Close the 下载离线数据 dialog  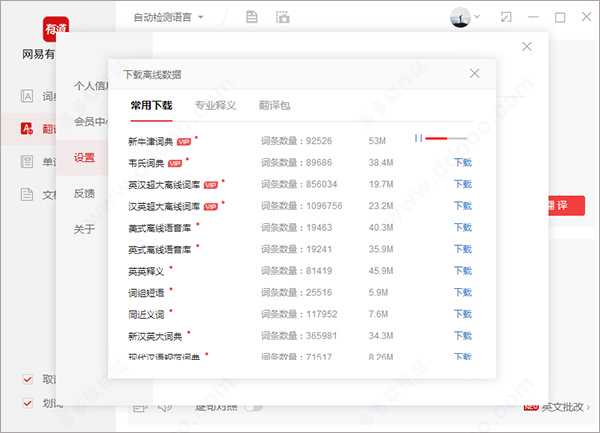pos(474,73)
